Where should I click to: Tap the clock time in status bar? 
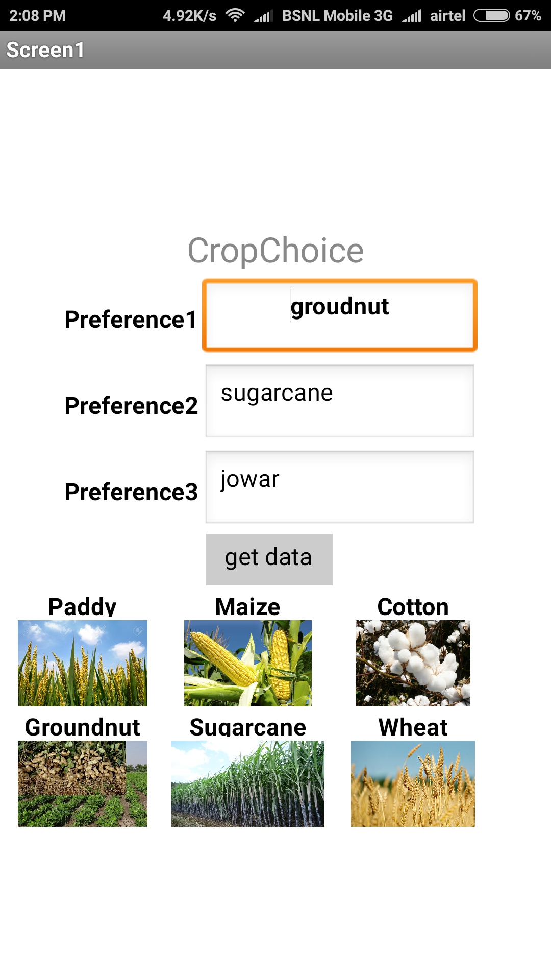(37, 15)
